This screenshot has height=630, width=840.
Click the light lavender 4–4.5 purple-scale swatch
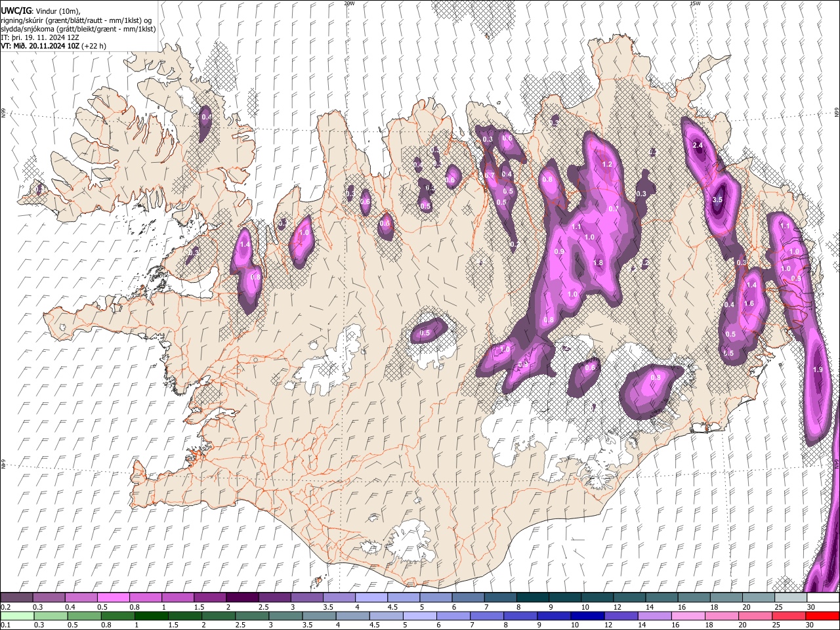click(371, 597)
